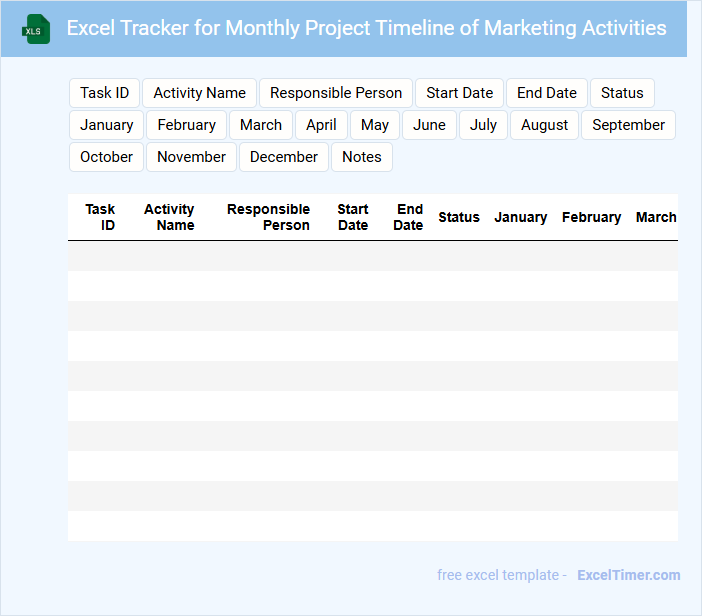Select the Task ID tag button
The width and height of the screenshot is (702, 616).
[x=104, y=93]
